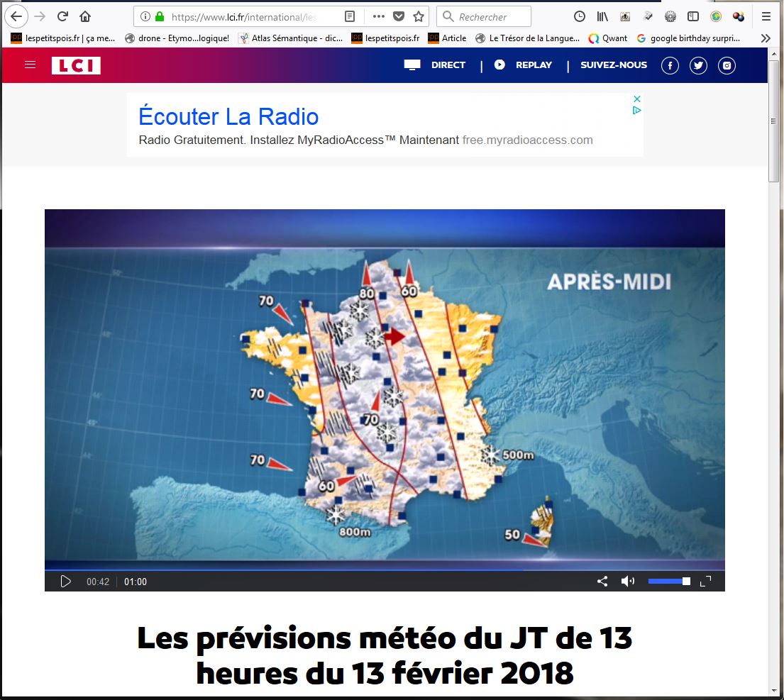Open the DIRECT live stream
Viewport: 784px width, 700px height.
(x=434, y=65)
